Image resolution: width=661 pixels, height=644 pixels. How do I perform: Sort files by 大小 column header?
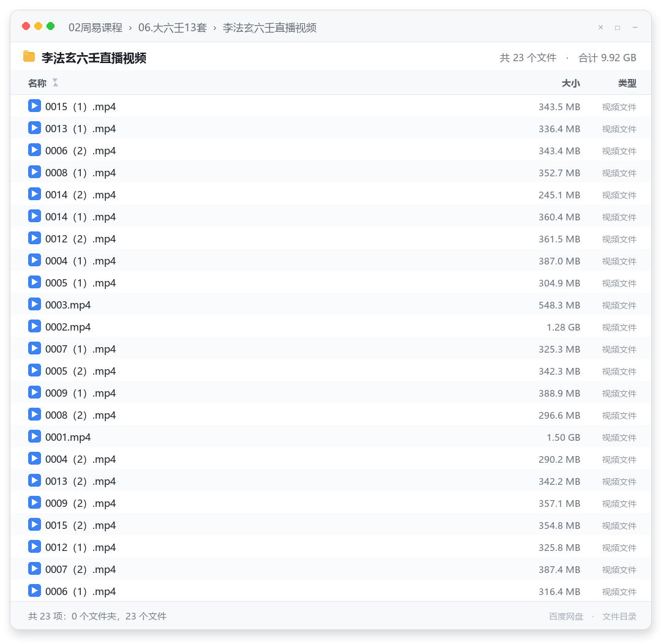click(x=571, y=83)
